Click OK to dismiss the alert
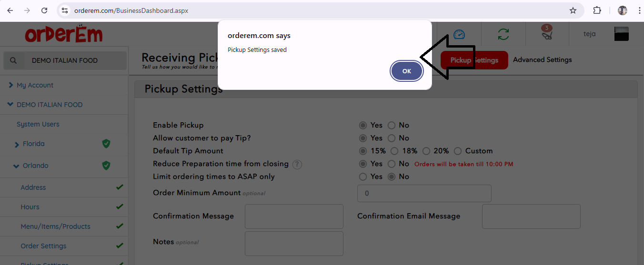The image size is (644, 265). pos(406,71)
